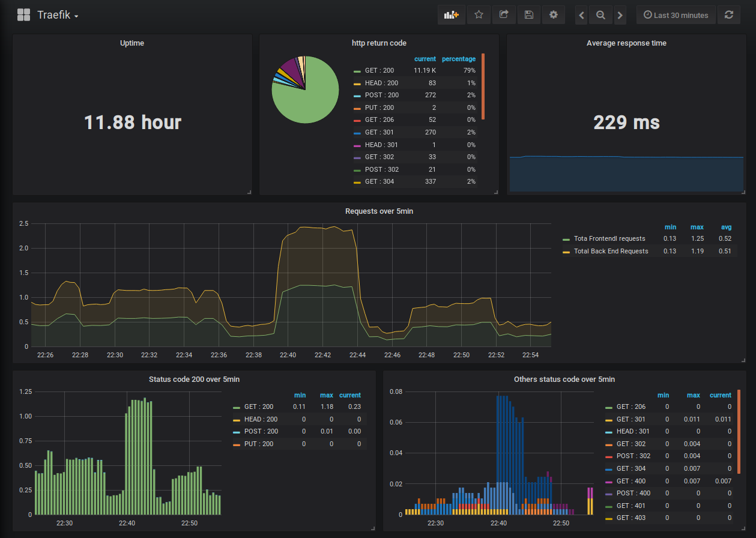Refresh the dashboard

pyautogui.click(x=728, y=15)
